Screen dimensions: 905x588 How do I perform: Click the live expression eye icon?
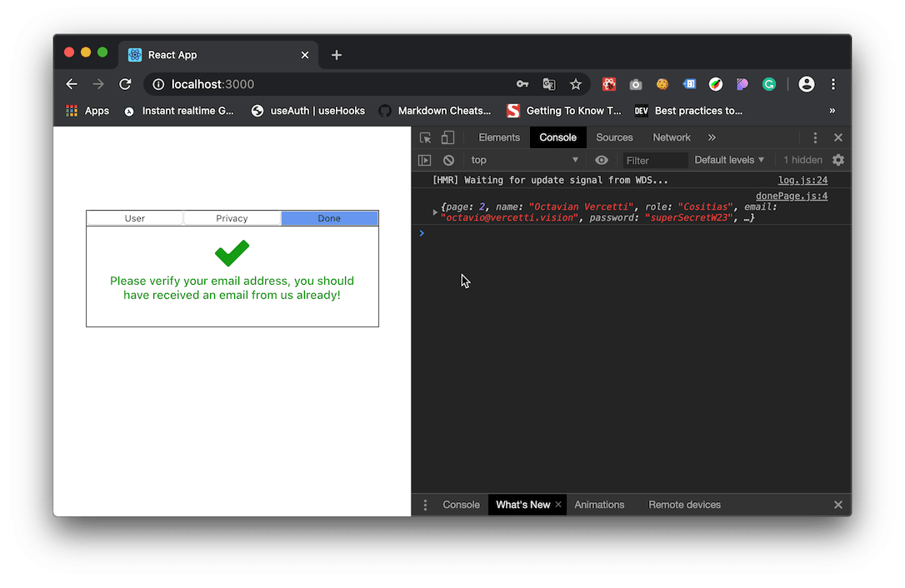click(x=602, y=160)
